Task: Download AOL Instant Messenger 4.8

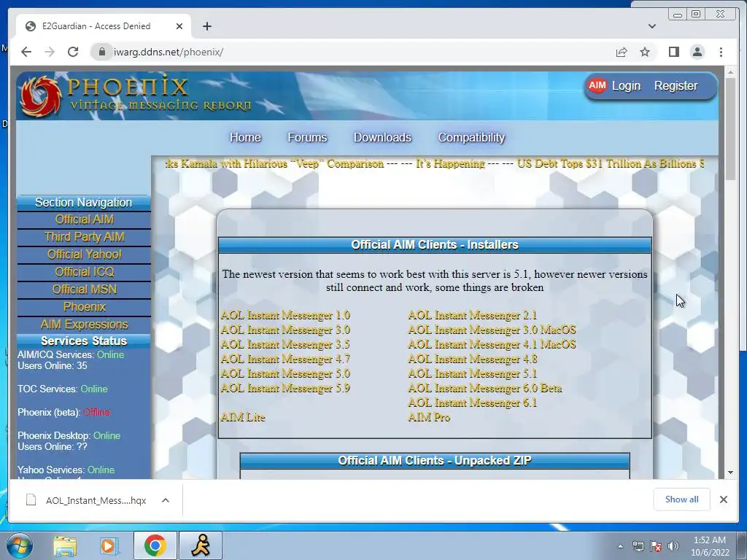Action: [x=473, y=359]
